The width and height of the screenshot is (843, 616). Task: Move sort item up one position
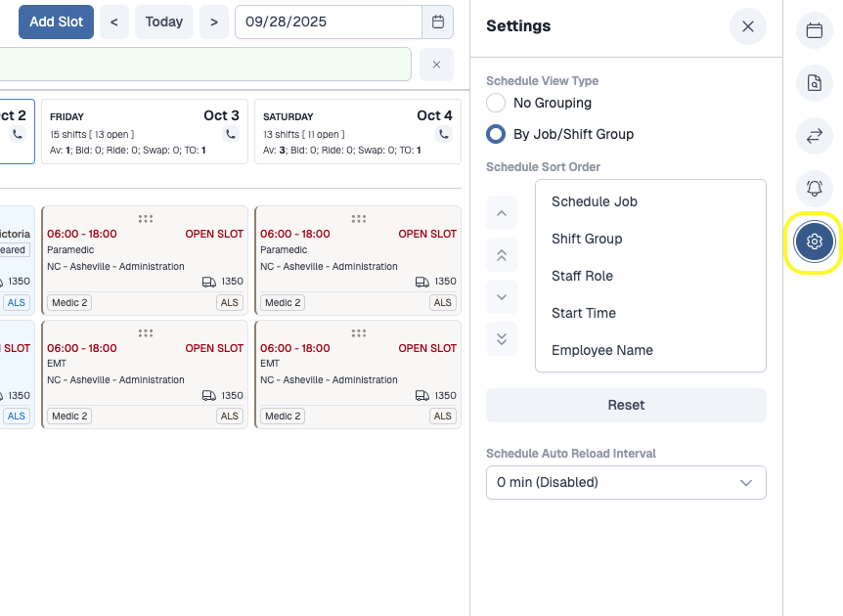click(502, 213)
